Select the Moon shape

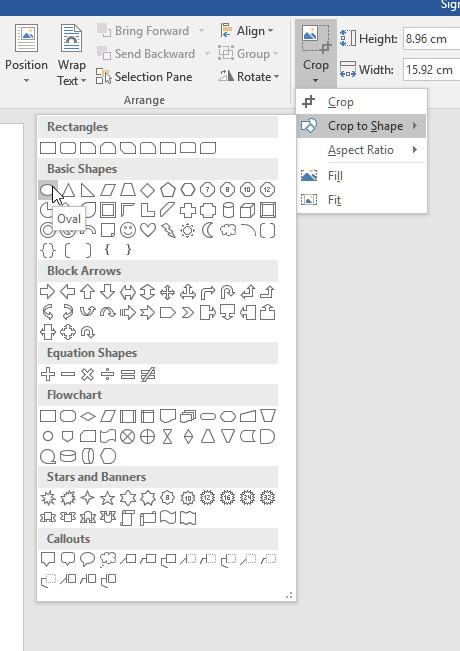(x=208, y=230)
